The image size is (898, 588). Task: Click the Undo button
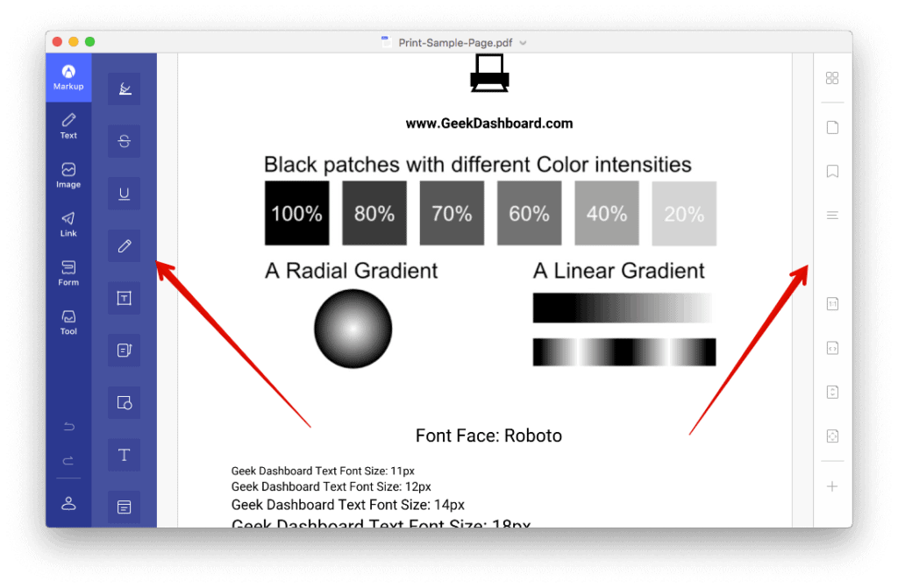[x=68, y=427]
